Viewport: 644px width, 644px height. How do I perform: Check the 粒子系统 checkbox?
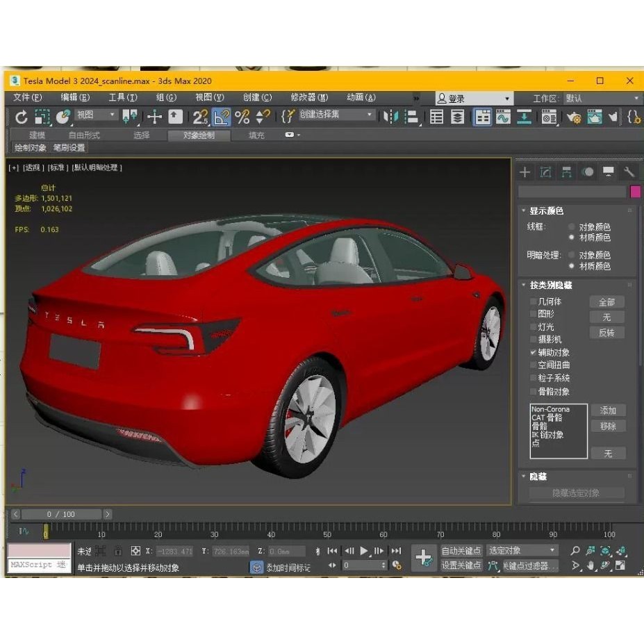(533, 378)
